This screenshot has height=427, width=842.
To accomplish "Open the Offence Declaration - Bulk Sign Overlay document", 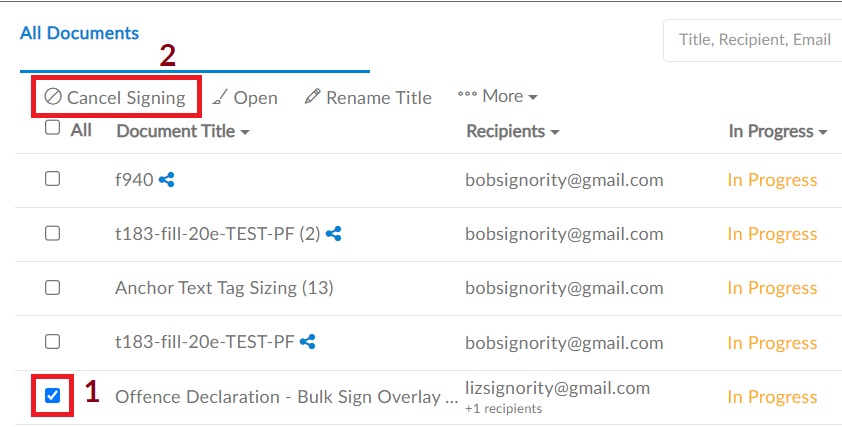I will point(286,397).
